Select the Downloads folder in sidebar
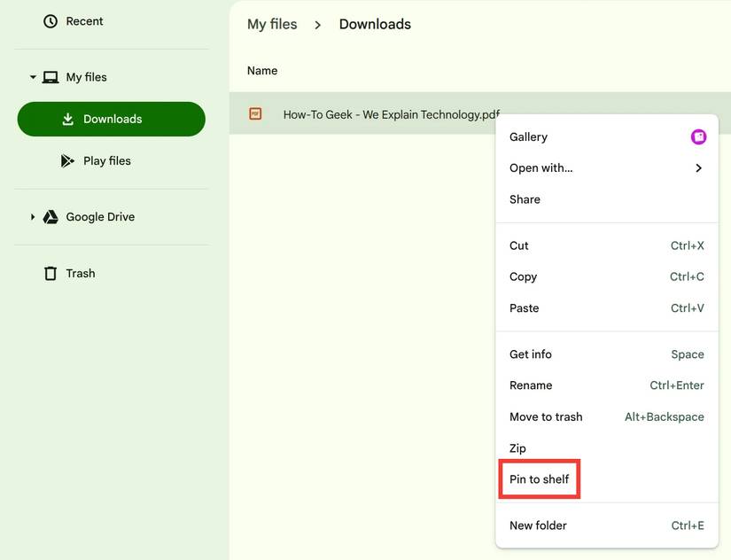 click(111, 118)
